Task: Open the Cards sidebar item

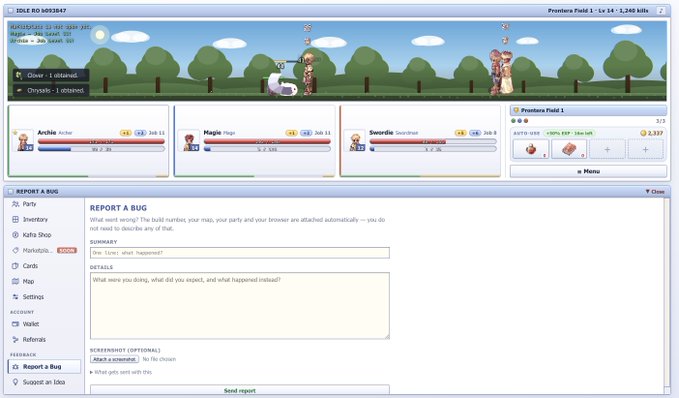Action: [44, 266]
